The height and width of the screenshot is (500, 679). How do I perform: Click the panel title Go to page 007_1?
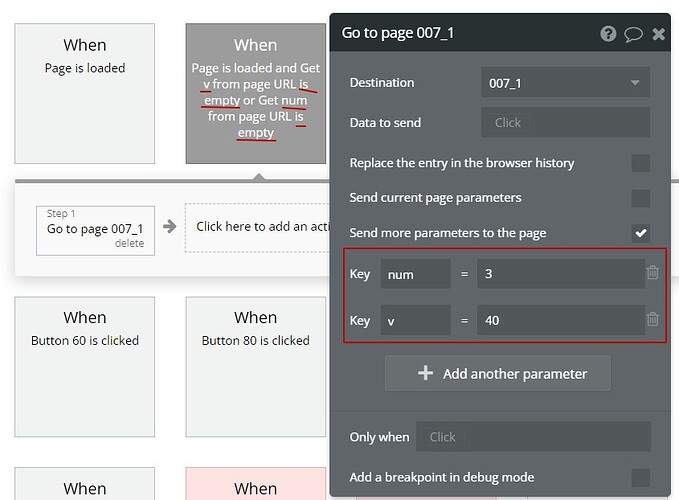tap(398, 33)
